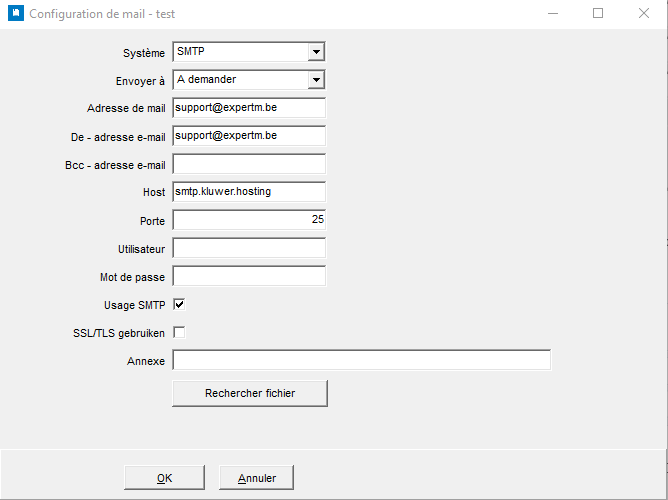Click the Envoyer à label
Image resolution: width=668 pixels, height=500 pixels.
140,81
